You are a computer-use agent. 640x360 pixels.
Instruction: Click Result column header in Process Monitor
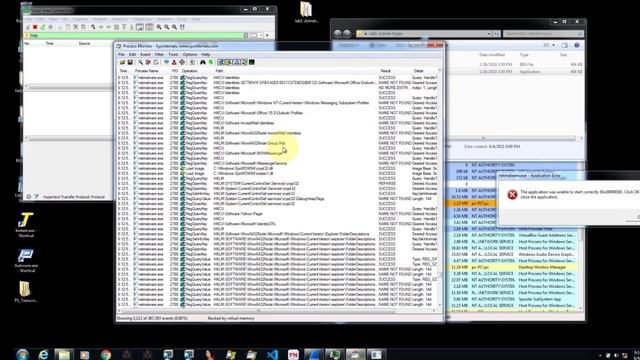tap(386, 71)
